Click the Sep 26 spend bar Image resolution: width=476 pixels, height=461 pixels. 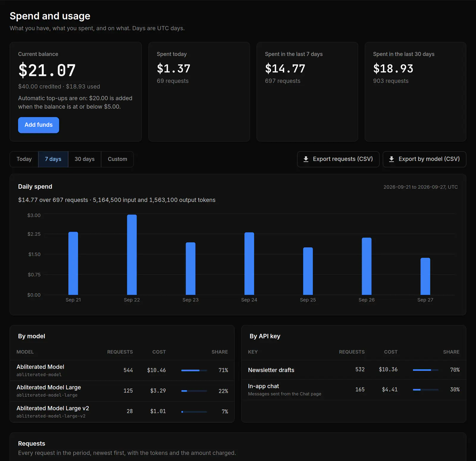pyautogui.click(x=367, y=266)
